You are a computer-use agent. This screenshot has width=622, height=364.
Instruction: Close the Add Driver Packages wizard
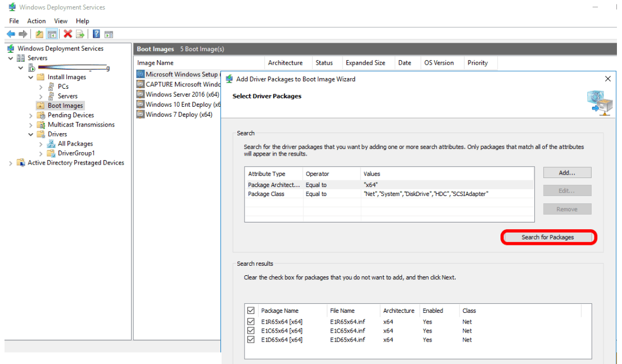(607, 79)
